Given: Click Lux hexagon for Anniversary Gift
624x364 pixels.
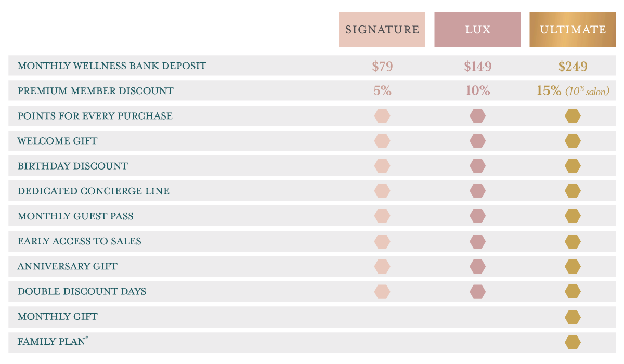Looking at the screenshot, I should [x=477, y=266].
